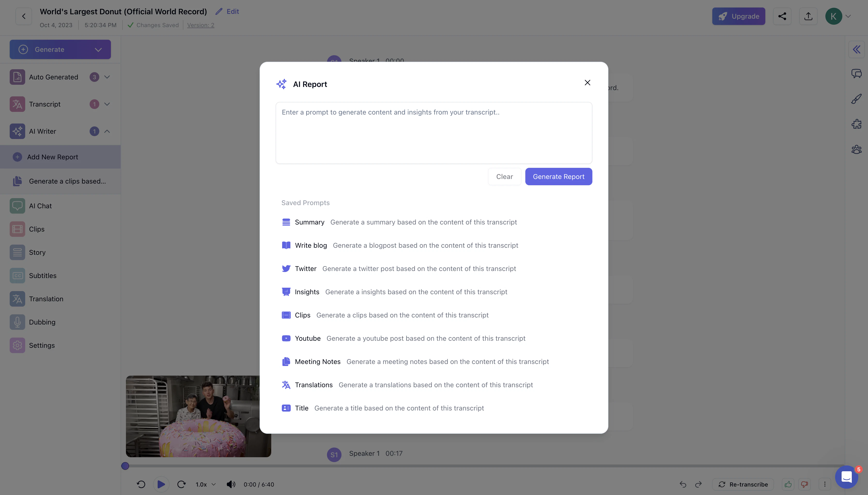Screen dimensions: 868x495
Task: Type a prompt in the AI Report field
Action: (x=433, y=133)
